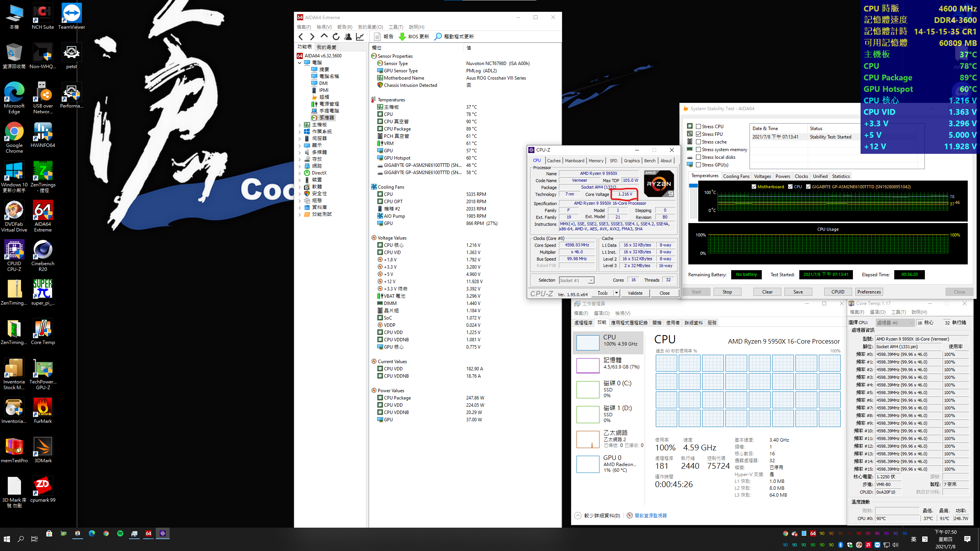Expand 作業系統 tree node
Viewport: 980px width, 551px height.
(300, 132)
